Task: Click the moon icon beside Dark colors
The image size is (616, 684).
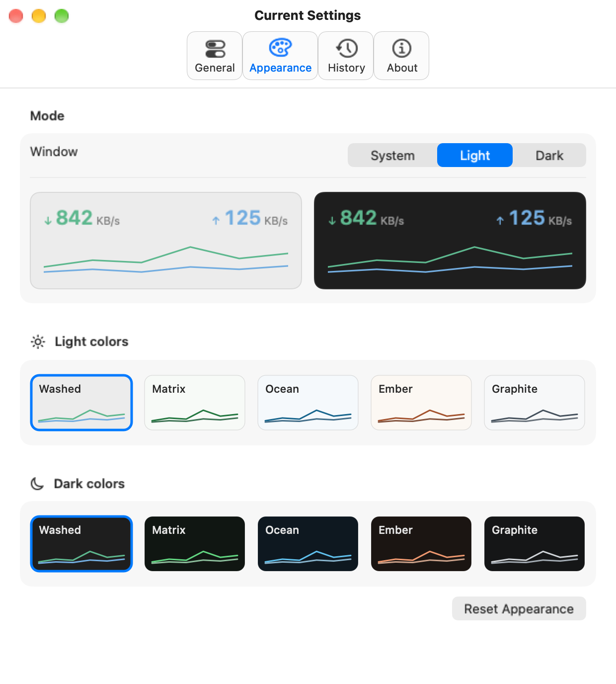Action: [37, 484]
